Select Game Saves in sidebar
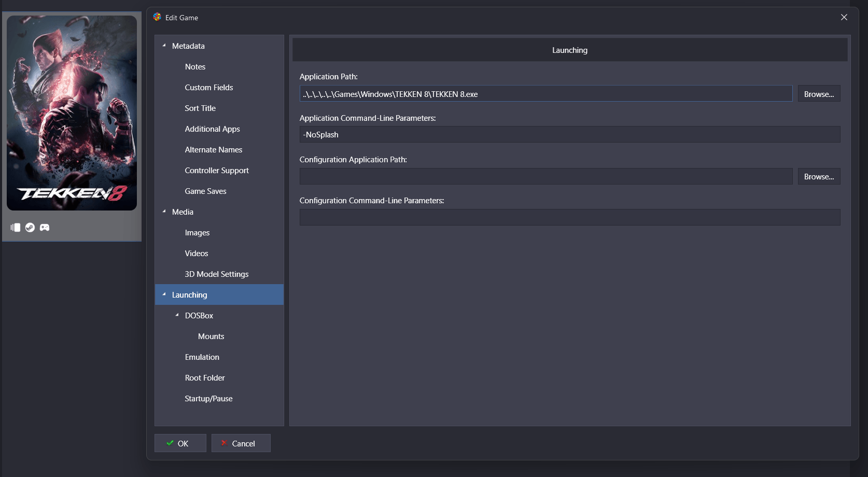Image resolution: width=868 pixels, height=477 pixels. [205, 191]
